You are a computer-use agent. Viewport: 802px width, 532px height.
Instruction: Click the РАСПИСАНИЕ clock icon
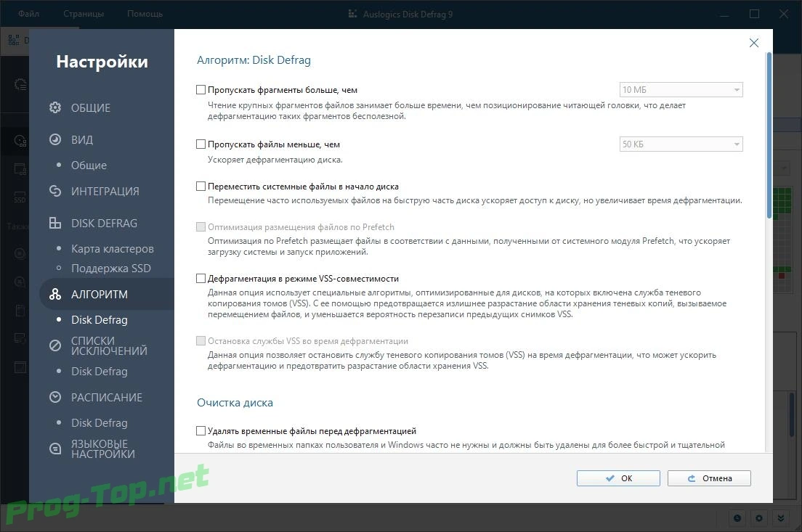[x=55, y=397]
